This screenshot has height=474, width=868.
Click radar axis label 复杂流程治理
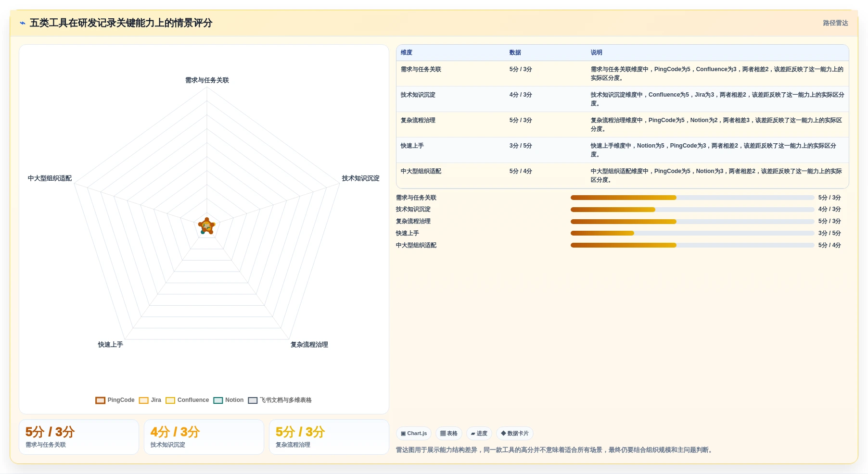(x=309, y=345)
